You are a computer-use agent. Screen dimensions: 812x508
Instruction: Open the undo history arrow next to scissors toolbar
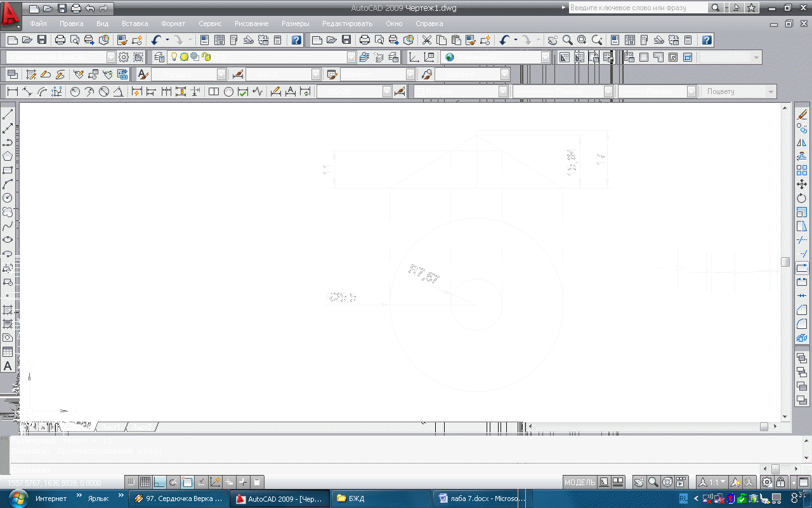pos(515,40)
